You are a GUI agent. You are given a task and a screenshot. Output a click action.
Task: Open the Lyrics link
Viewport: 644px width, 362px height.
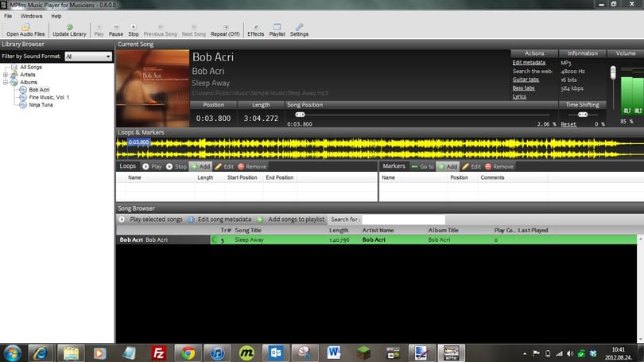tap(519, 96)
